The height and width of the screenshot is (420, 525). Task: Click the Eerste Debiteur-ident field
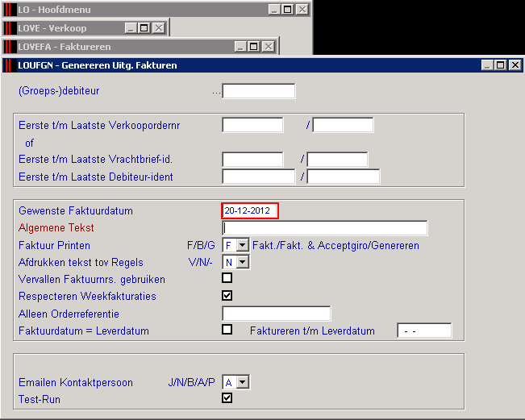point(259,177)
